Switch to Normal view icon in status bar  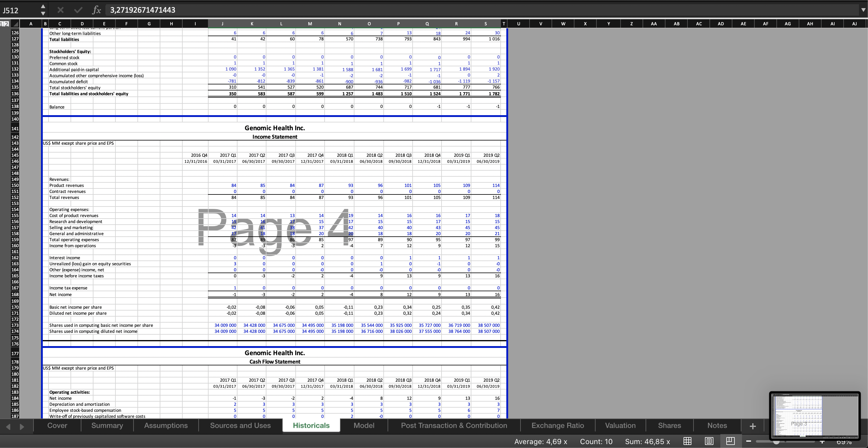687,441
